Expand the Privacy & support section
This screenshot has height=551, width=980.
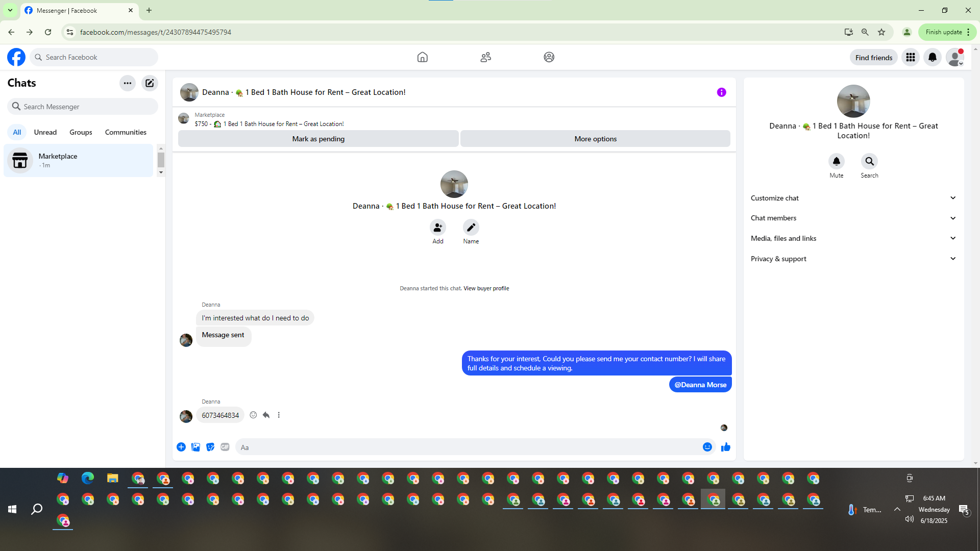[853, 259]
